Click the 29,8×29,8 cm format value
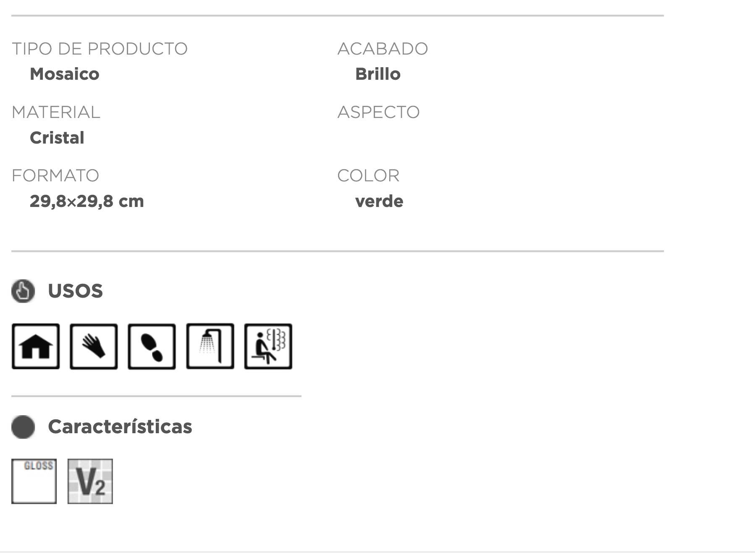Screen dimensions: 755x560 point(87,201)
